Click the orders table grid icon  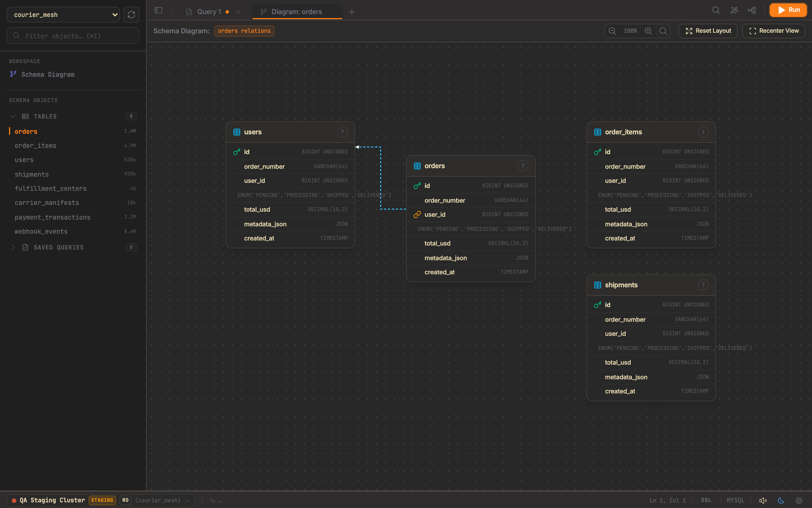[x=417, y=166]
